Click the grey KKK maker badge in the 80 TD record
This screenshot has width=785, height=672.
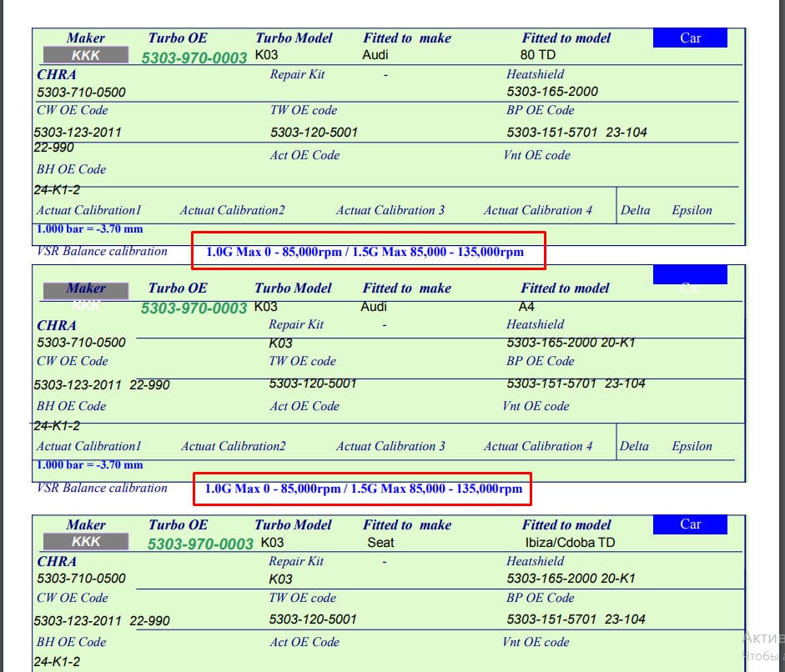point(86,55)
